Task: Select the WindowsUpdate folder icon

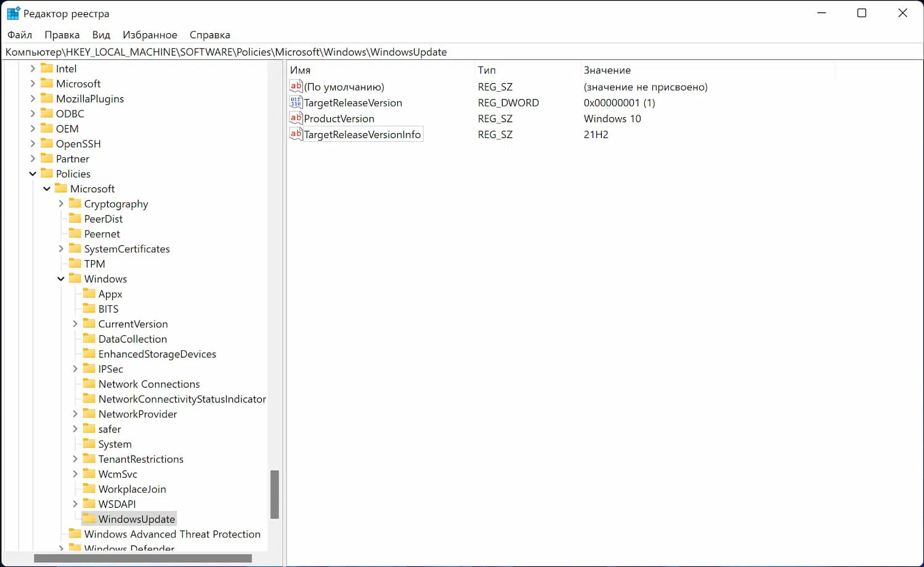Action: tap(89, 518)
